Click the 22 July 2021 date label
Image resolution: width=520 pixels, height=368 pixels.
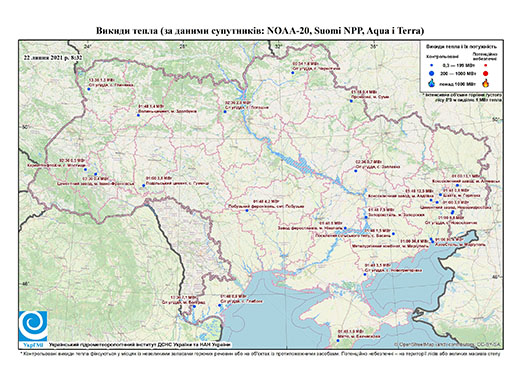53,57
